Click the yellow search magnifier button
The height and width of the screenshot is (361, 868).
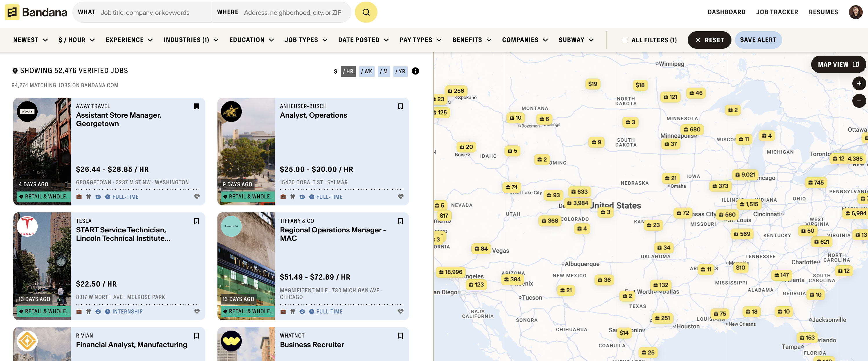366,12
